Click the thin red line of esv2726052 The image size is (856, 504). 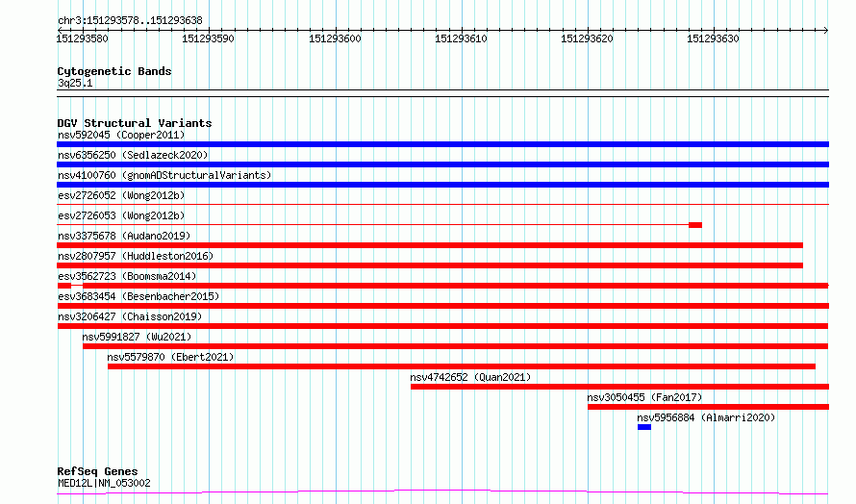pos(442,204)
